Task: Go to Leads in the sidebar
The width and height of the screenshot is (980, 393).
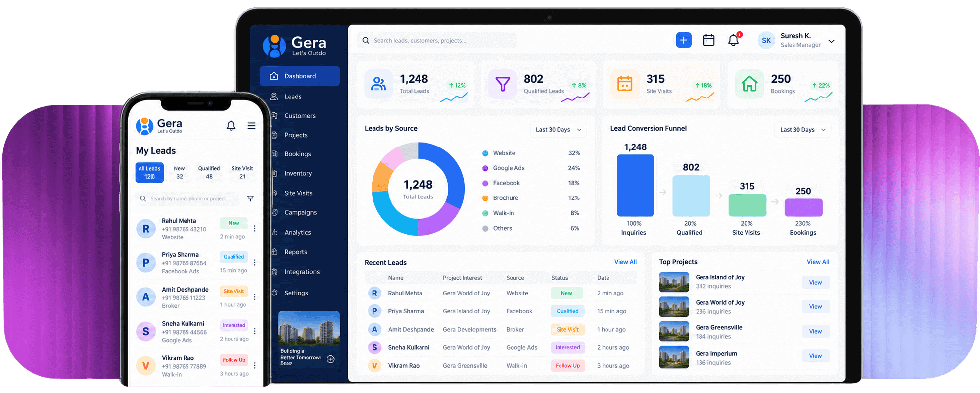Action: click(293, 97)
